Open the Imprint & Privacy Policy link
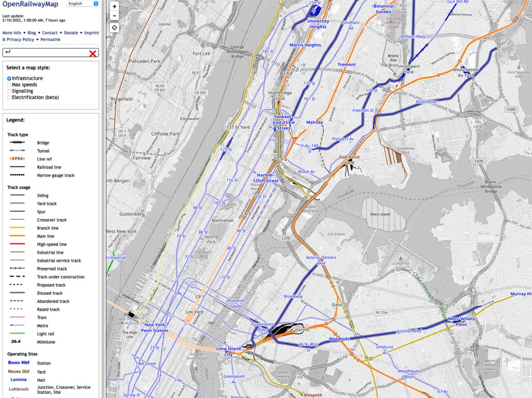Screen dimensions: 532x398 [x=19, y=39]
